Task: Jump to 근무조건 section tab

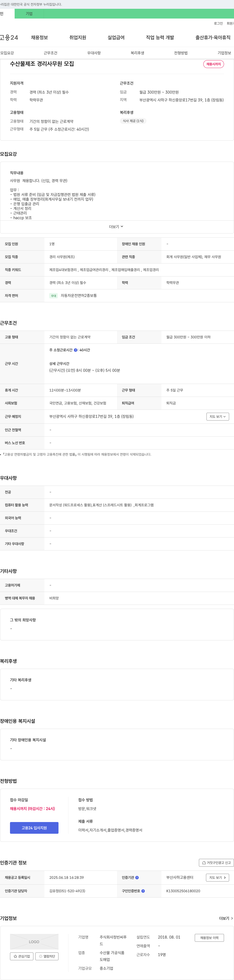Action: point(51,53)
